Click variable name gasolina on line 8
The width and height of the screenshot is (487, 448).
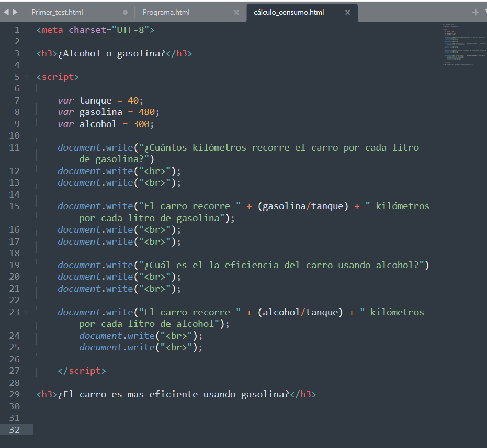100,112
